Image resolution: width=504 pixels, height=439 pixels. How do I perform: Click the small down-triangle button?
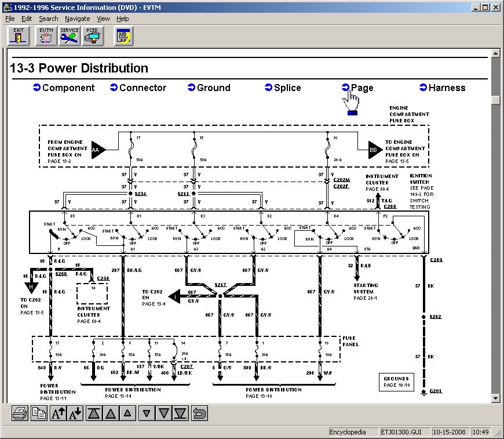pyautogui.click(x=147, y=413)
